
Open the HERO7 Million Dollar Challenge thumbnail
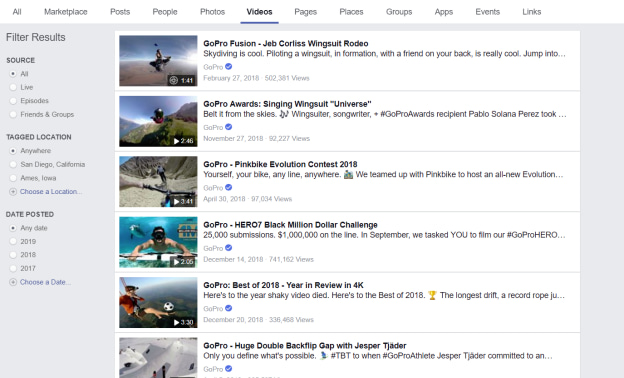(158, 242)
